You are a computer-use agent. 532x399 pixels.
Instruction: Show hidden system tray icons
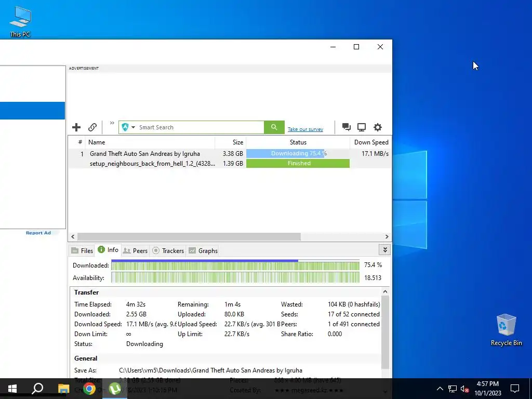tap(440, 389)
